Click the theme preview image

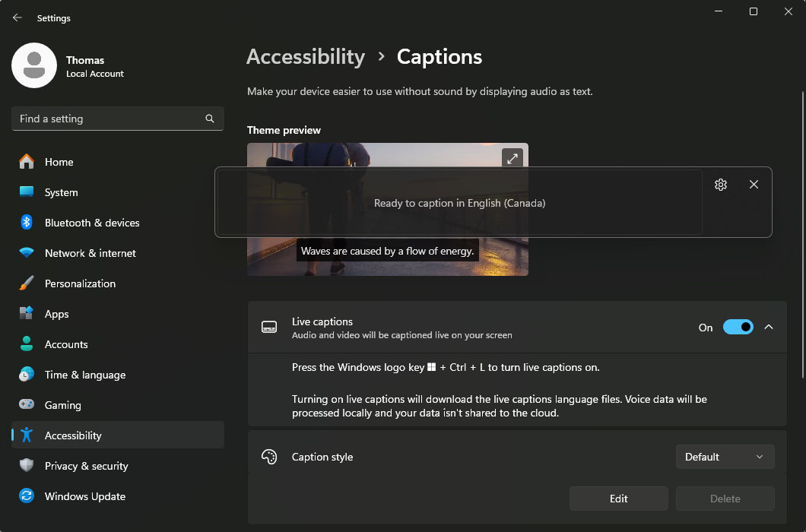388,209
